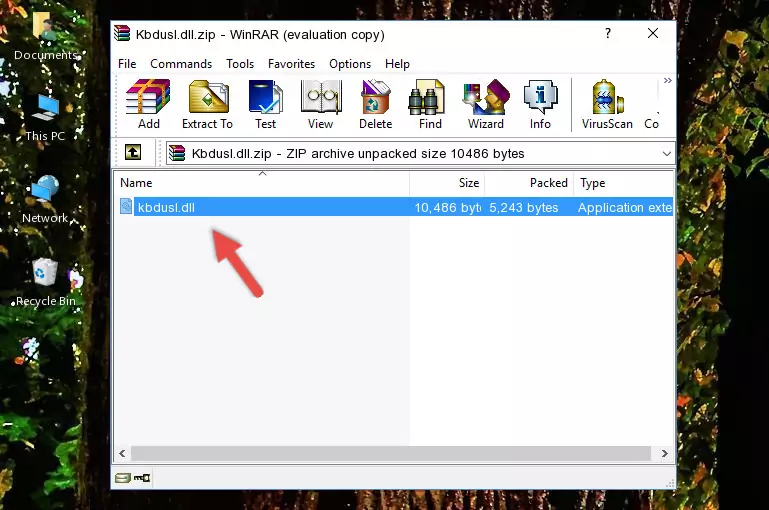The width and height of the screenshot is (769, 510).
Task: Run the Test archive tool
Action: pos(265,104)
